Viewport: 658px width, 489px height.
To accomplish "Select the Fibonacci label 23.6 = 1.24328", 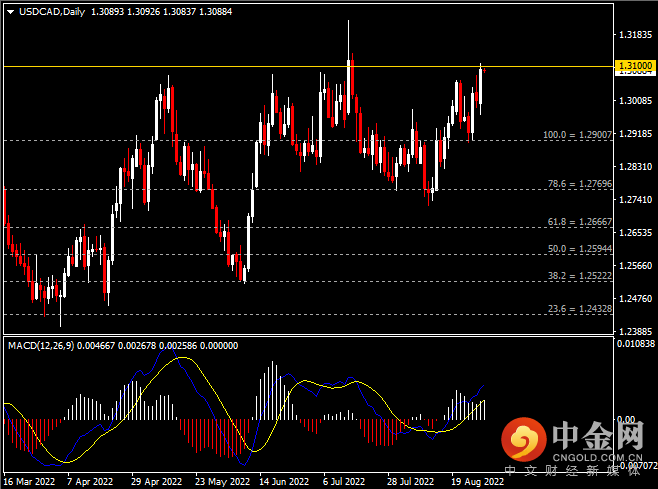I will pyautogui.click(x=580, y=309).
